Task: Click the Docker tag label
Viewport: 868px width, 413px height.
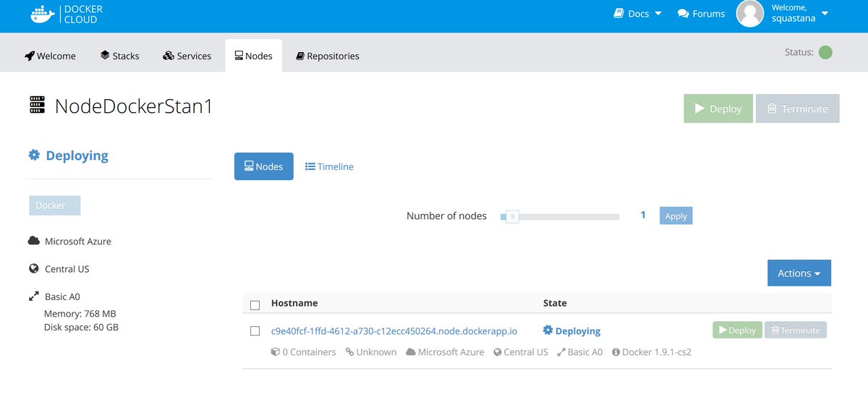Action: (x=55, y=205)
